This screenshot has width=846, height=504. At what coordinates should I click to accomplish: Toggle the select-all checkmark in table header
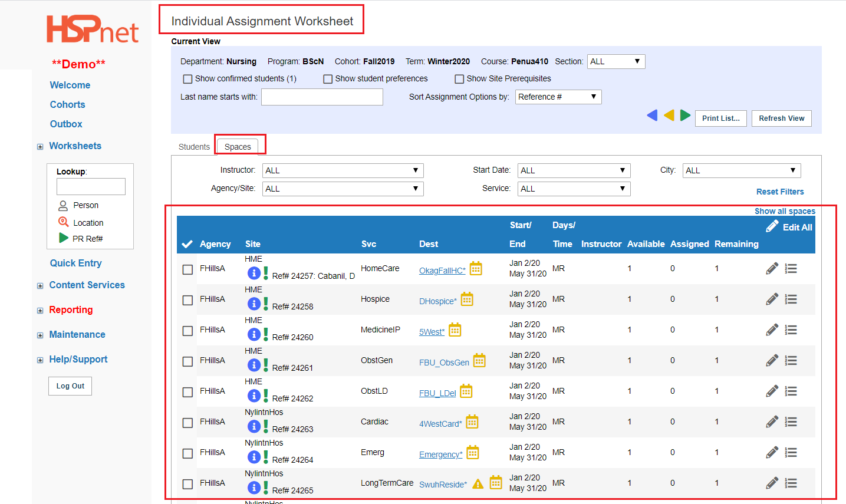pos(187,244)
